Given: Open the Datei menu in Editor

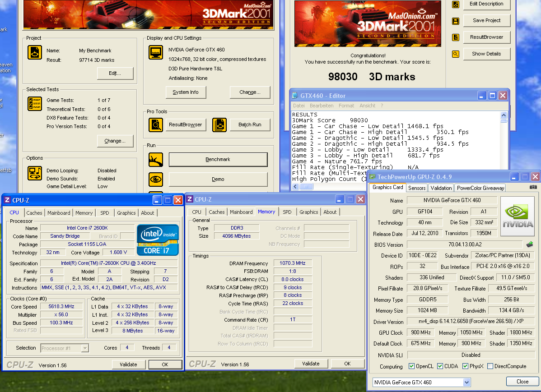Looking at the screenshot, I should pyautogui.click(x=299, y=106).
